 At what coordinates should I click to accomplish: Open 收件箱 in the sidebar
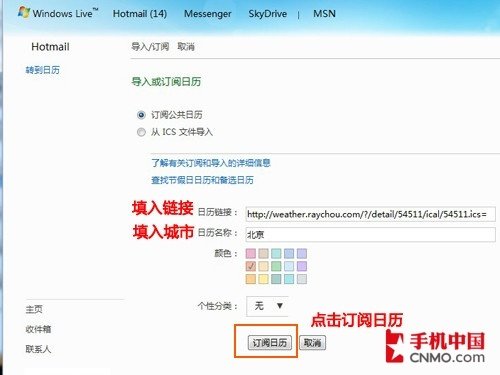[38, 329]
